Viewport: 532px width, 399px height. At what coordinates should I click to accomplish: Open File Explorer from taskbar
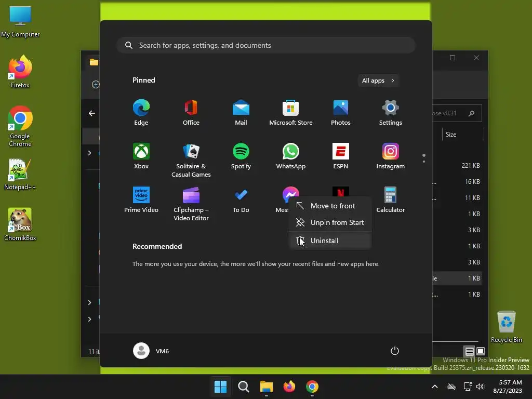pos(267,387)
